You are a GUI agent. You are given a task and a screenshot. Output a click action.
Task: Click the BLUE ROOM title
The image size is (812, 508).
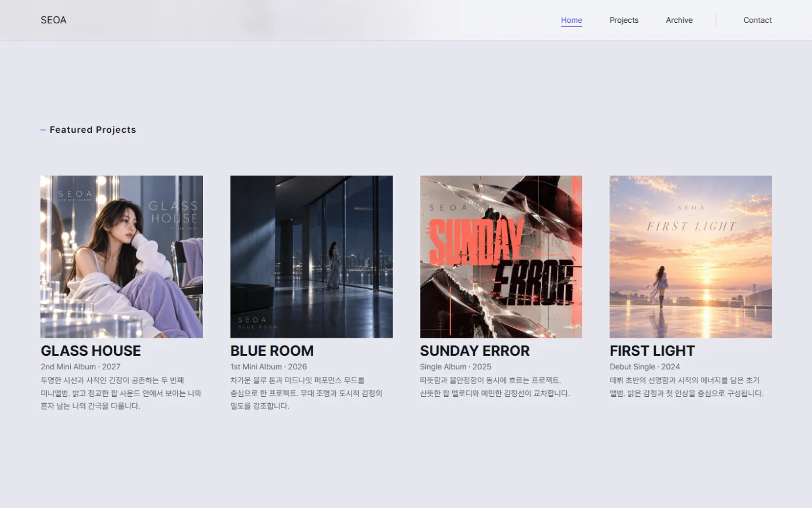point(272,351)
